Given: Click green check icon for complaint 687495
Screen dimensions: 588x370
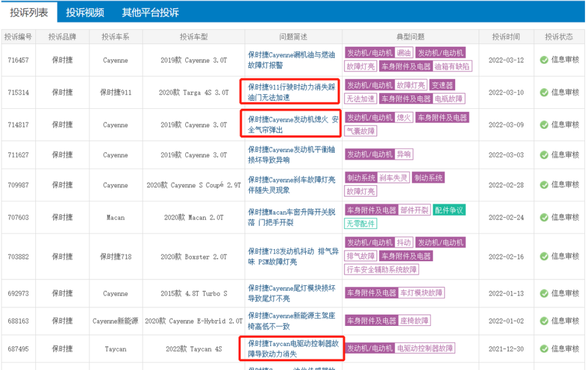Looking at the screenshot, I should [x=544, y=349].
